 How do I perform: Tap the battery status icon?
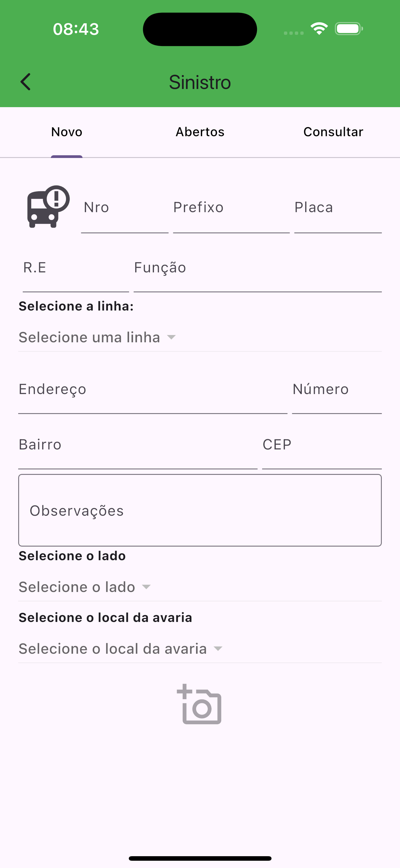(349, 29)
